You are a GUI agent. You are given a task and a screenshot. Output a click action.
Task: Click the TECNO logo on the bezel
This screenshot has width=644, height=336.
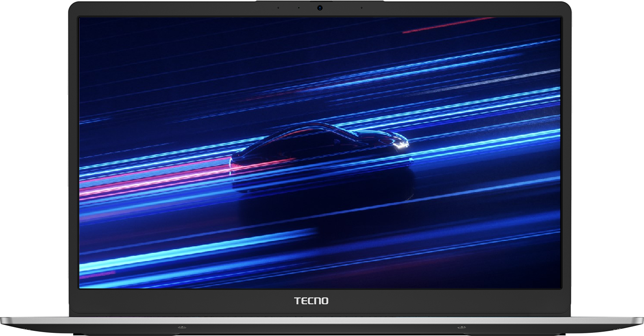(311, 301)
